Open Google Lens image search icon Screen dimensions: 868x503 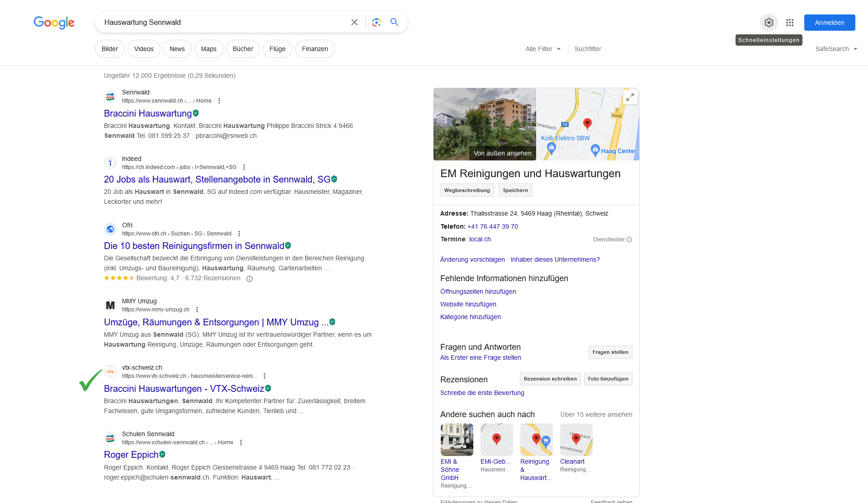coord(377,22)
